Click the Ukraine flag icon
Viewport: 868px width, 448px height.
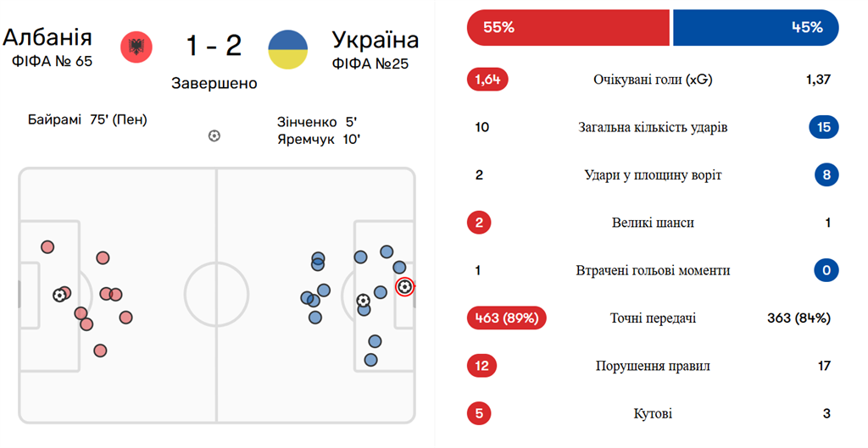point(288,50)
